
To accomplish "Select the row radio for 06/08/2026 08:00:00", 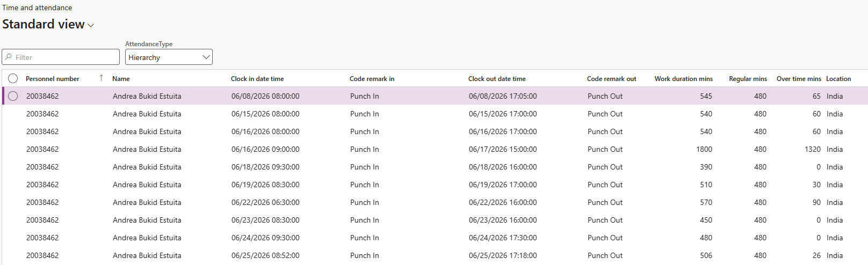I will point(13,96).
